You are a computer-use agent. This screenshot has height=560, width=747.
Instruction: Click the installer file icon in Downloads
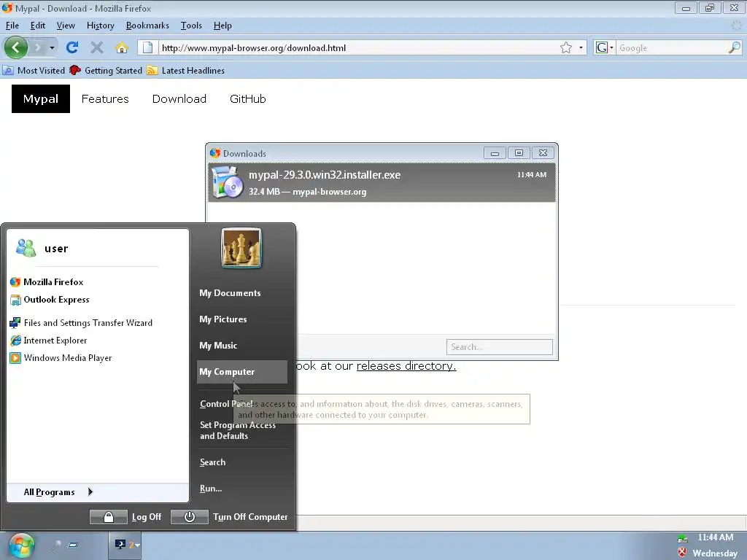[x=228, y=182]
